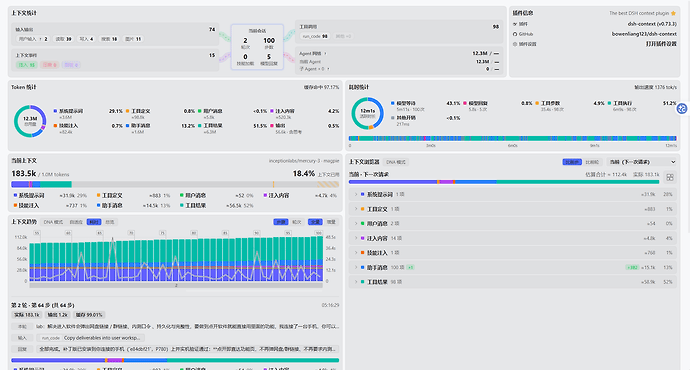Expand the 系统提示词 row in 上下文浏览器
Image resolution: width=690 pixels, height=370 pixels.
[513, 194]
